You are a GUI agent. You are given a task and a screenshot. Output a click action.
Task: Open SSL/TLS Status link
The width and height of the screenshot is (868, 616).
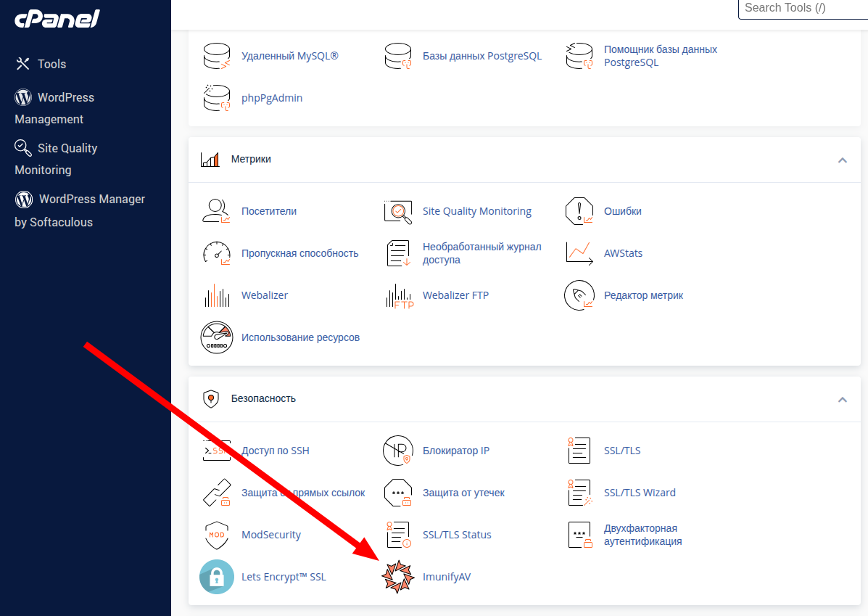[x=458, y=535]
